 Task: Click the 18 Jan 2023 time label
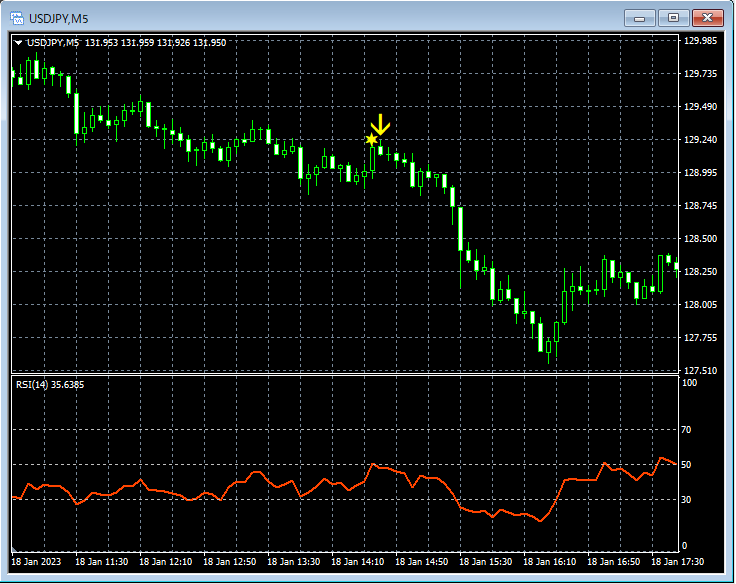[36, 562]
